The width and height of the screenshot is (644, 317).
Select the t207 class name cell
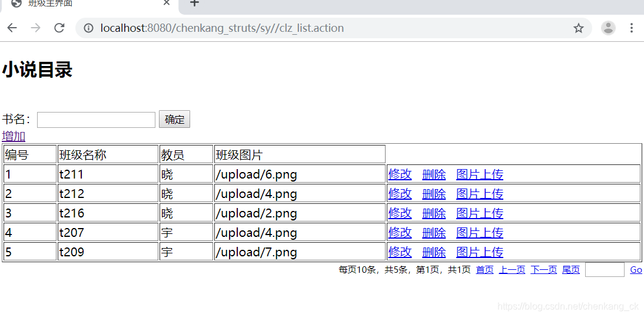click(108, 233)
